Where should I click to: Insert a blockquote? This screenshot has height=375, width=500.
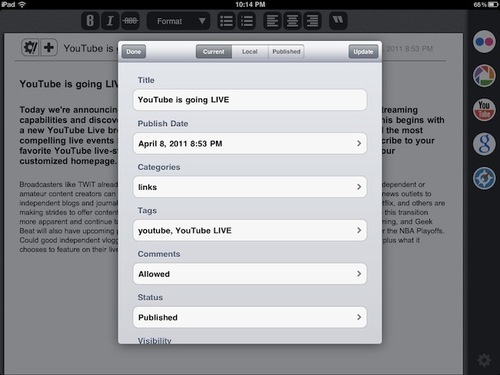coord(338,21)
